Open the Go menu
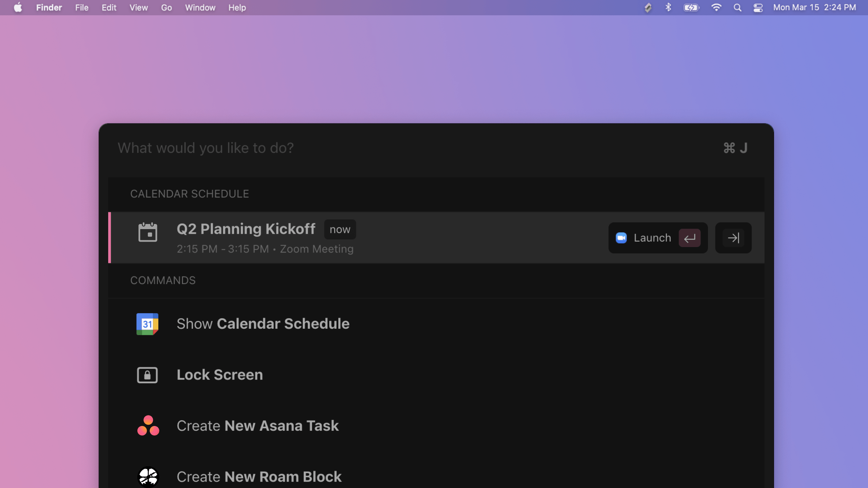Viewport: 868px width, 488px height. coord(166,7)
